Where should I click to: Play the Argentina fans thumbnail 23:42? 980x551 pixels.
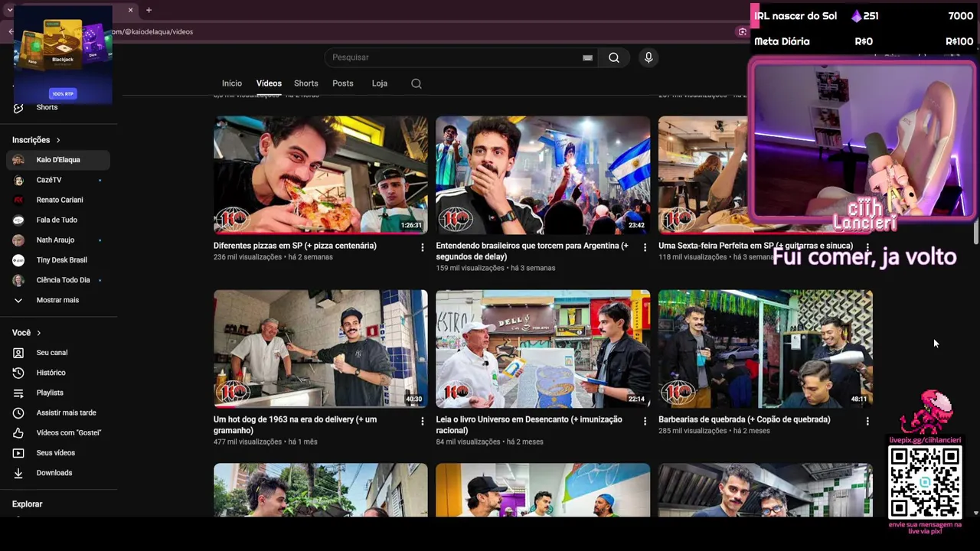click(x=543, y=174)
